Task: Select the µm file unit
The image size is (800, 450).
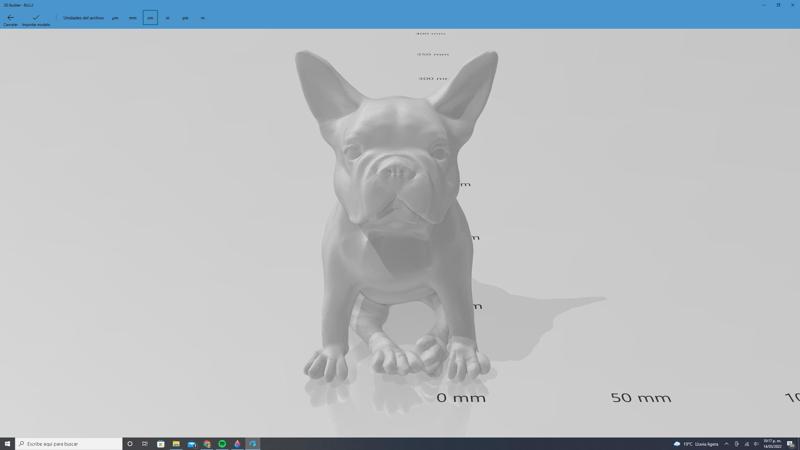Action: (x=115, y=18)
